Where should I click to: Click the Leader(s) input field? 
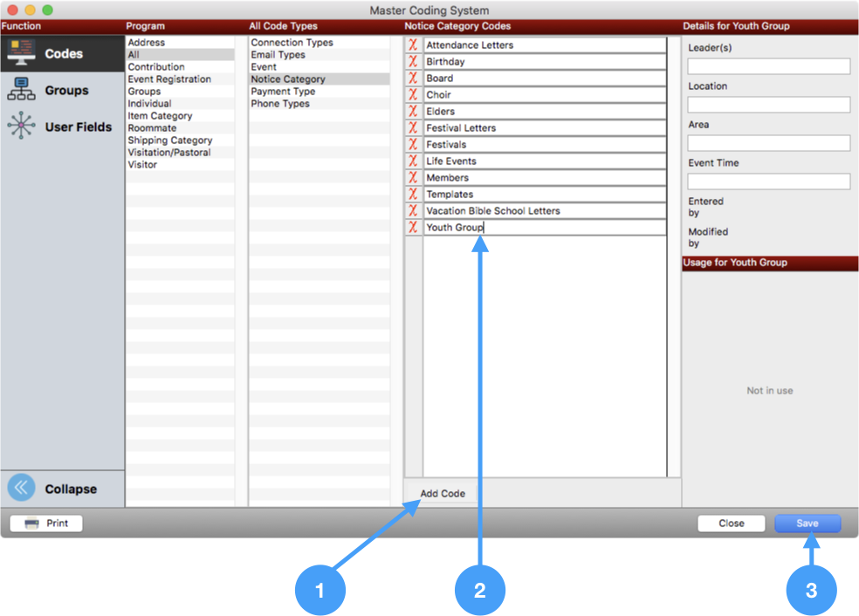pyautogui.click(x=768, y=66)
